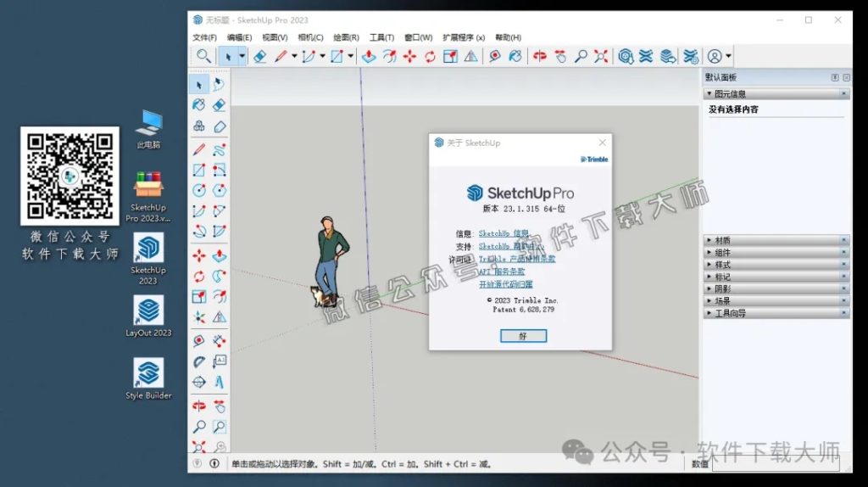Select the Pie arc tool in the left toolbar
Screen dimensions: 868x487
click(x=220, y=231)
